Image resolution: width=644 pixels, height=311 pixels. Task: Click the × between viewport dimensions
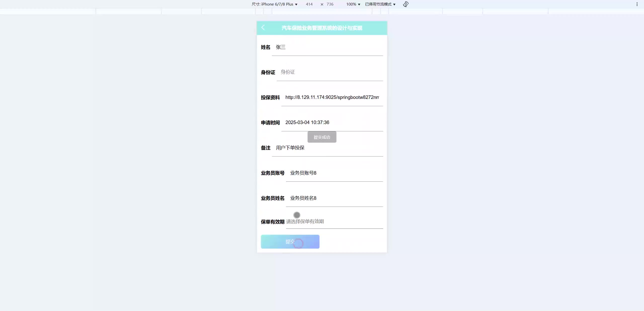tap(322, 4)
